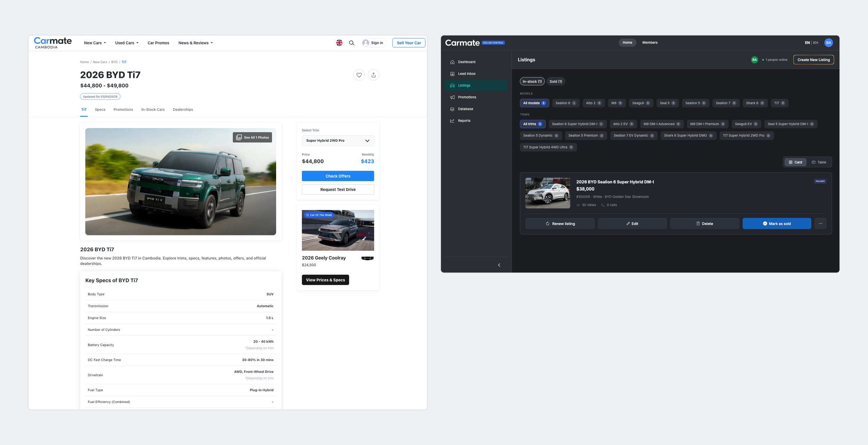Select the All trims filter chip
Viewport: 868px width, 445px height.
[532, 124]
